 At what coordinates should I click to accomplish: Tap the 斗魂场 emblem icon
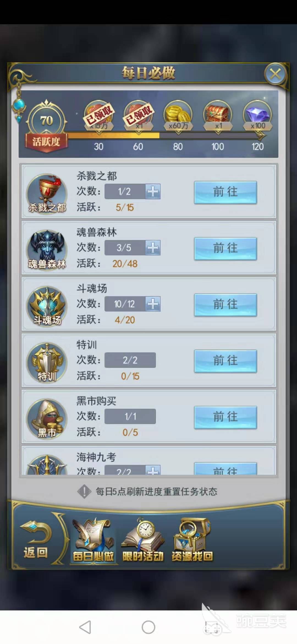pyautogui.click(x=47, y=306)
